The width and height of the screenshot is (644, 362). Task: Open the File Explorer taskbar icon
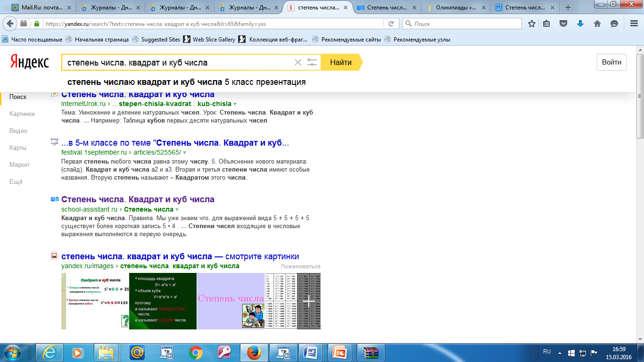coord(107,352)
